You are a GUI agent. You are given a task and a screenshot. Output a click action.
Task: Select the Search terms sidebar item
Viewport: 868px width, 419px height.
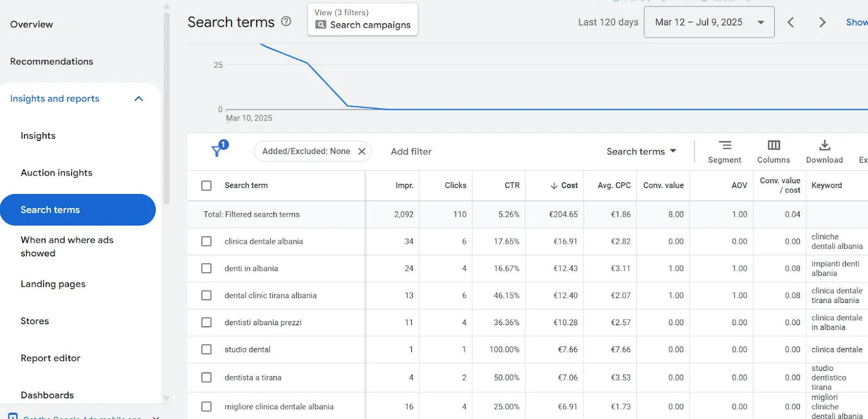[78, 210]
